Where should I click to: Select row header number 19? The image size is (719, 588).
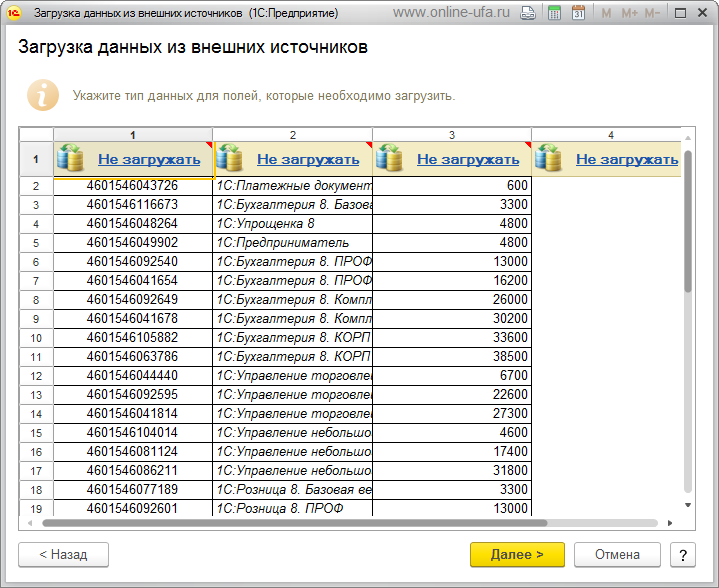pos(36,509)
